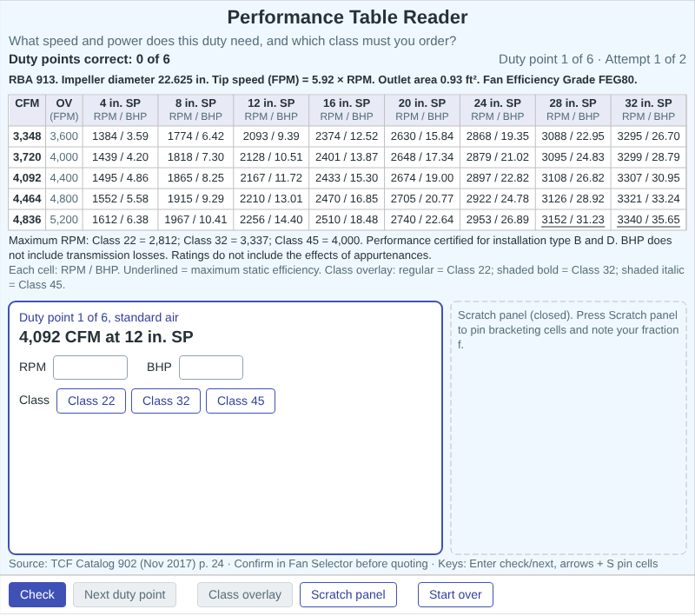Select cell 2922 / 24.78
The width and height of the screenshot is (695, 616).
click(x=497, y=199)
